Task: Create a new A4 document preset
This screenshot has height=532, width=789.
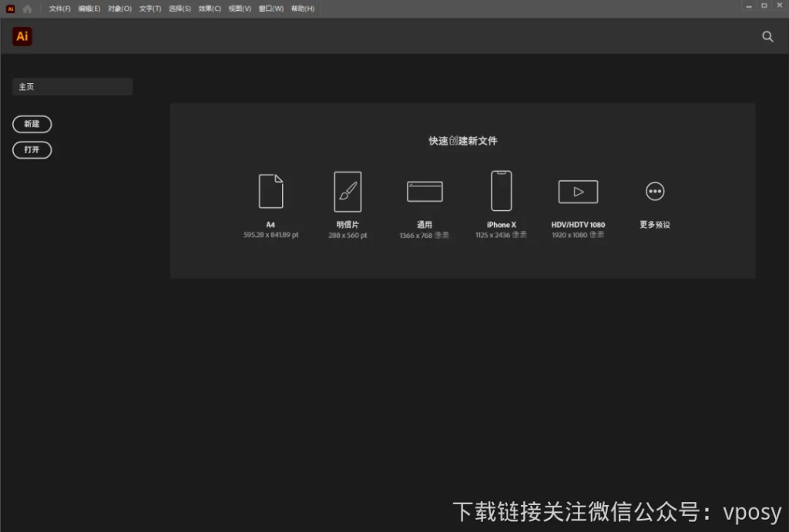Action: tap(270, 191)
